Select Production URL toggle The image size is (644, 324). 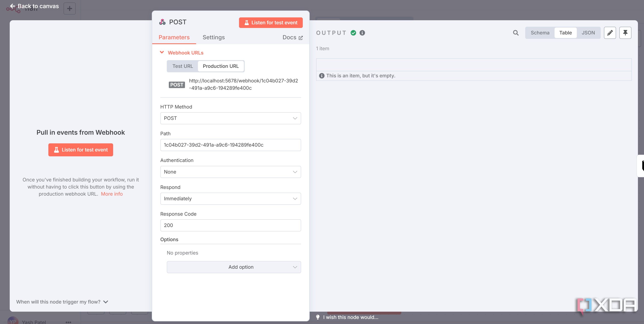[221, 66]
